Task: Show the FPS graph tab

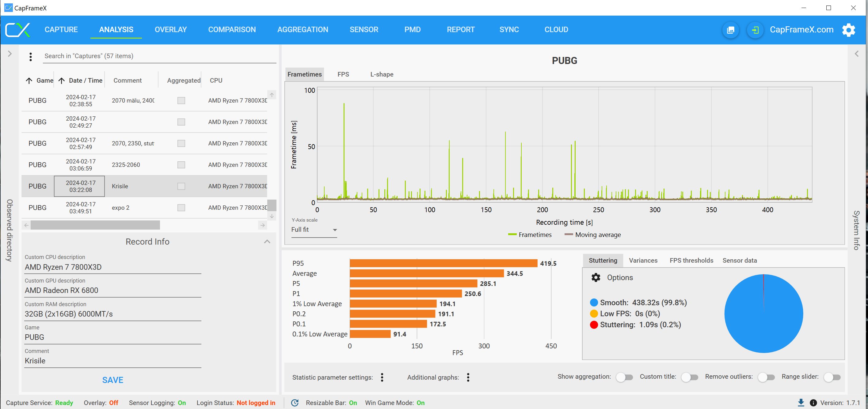Action: (343, 74)
